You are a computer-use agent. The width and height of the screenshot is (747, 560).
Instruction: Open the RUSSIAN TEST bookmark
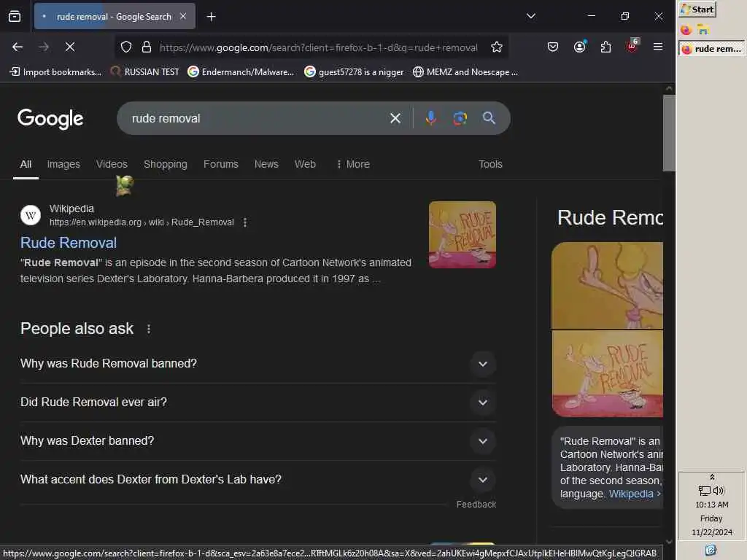pyautogui.click(x=145, y=72)
